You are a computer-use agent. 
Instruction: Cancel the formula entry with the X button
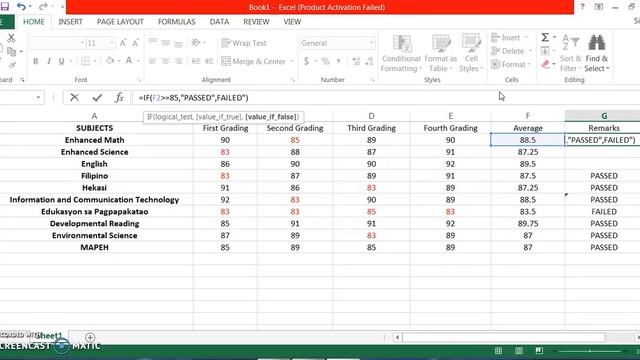[x=74, y=98]
